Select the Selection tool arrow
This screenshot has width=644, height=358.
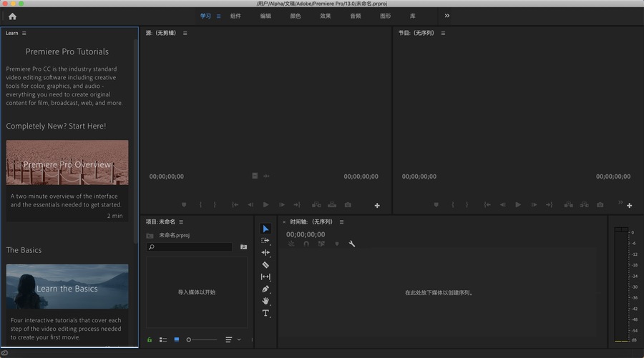(x=265, y=229)
